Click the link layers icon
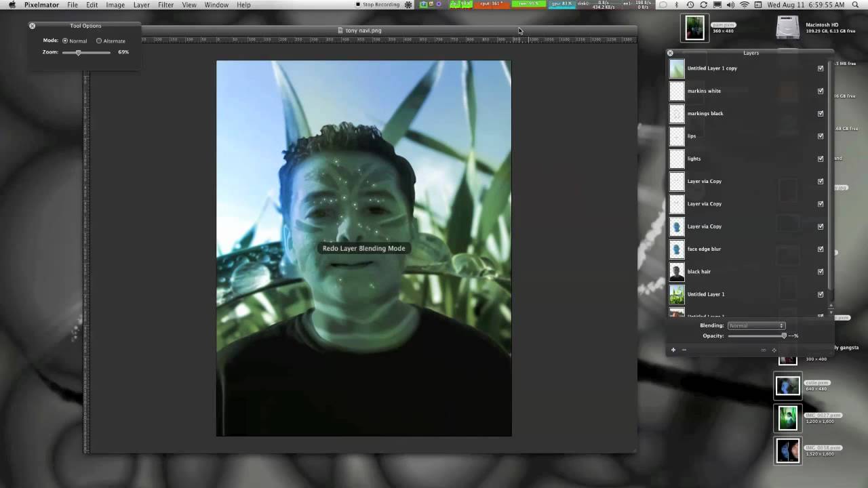The height and width of the screenshot is (488, 868). coord(764,350)
